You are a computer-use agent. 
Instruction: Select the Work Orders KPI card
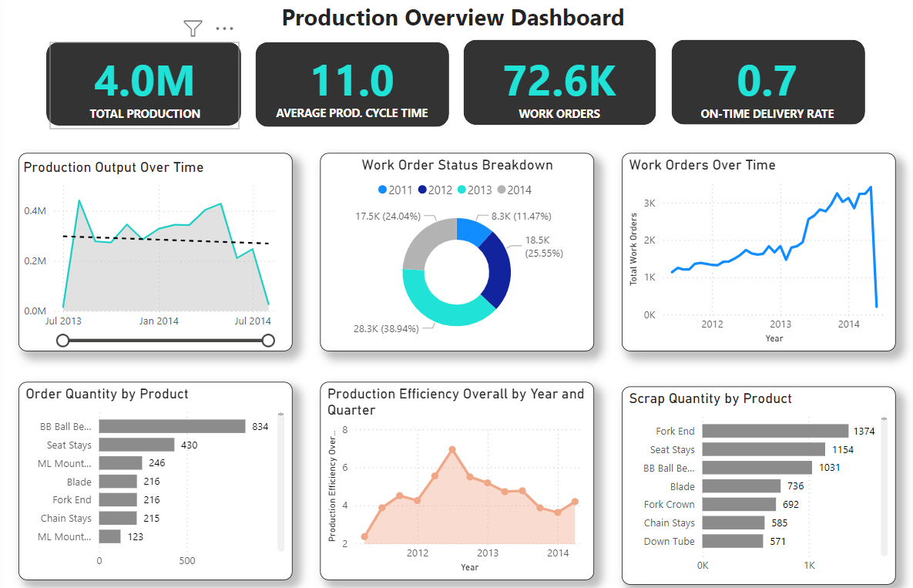[559, 82]
